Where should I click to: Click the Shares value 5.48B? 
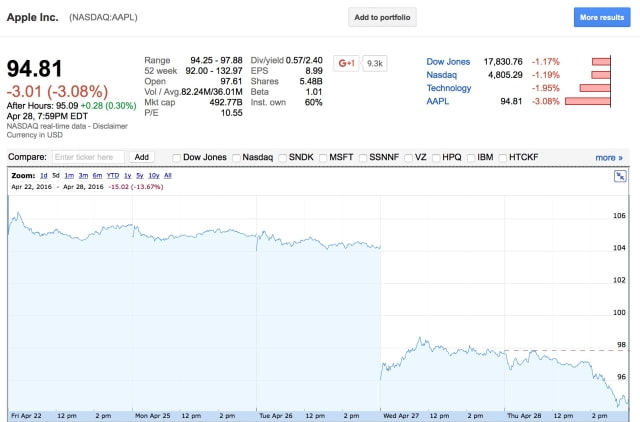point(311,81)
